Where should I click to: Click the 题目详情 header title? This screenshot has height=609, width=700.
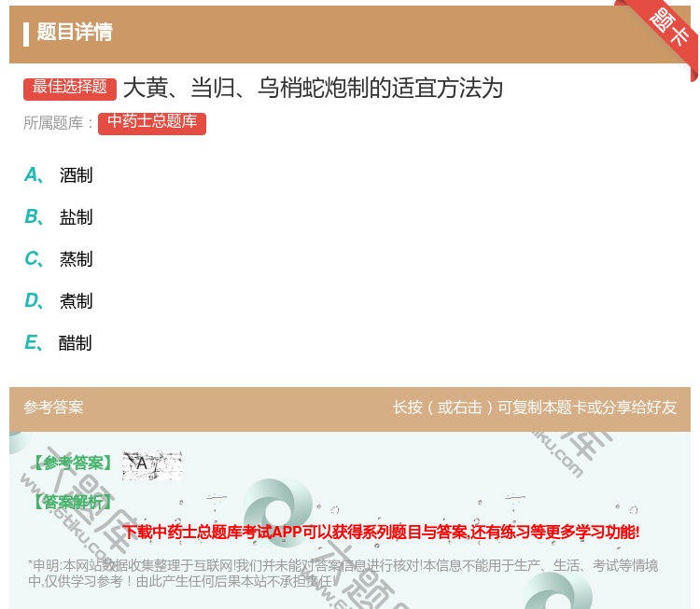[x=74, y=32]
